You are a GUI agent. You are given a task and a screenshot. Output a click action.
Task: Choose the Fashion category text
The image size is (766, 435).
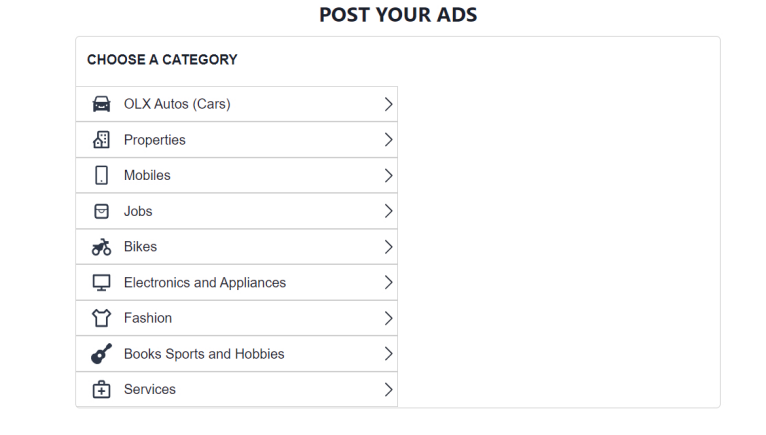(x=148, y=318)
